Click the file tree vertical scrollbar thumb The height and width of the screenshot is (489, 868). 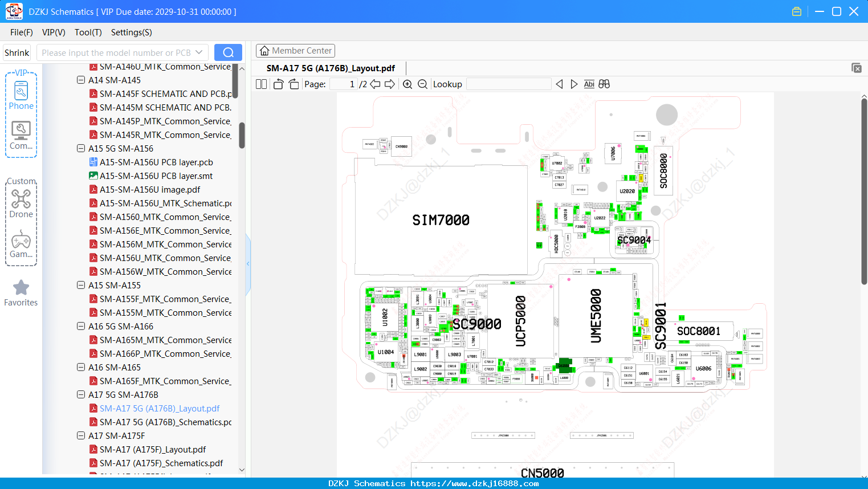point(242,135)
